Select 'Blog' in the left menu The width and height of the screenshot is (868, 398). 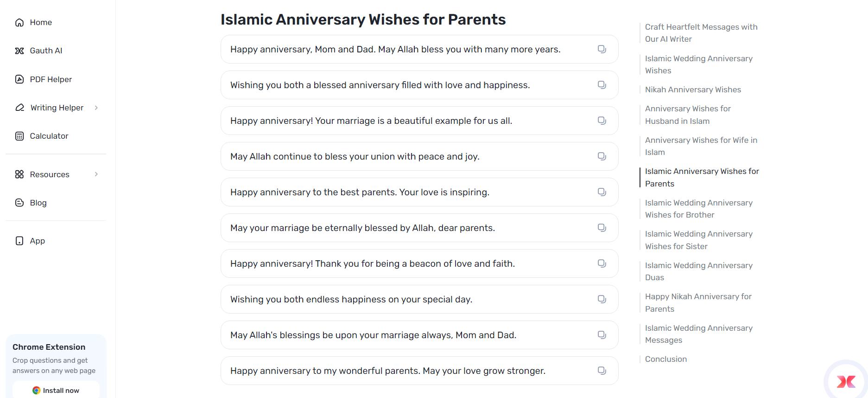[x=38, y=202]
